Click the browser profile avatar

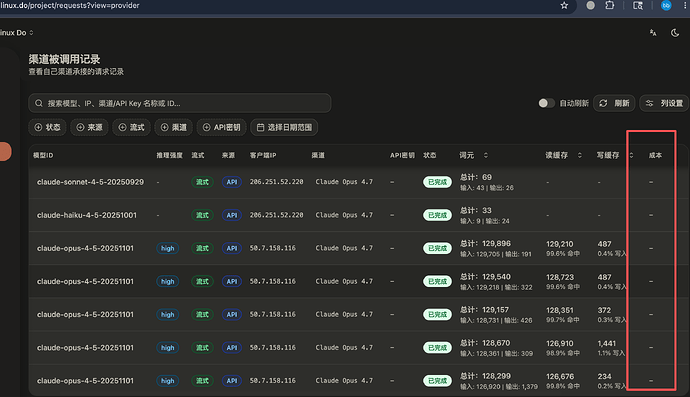point(666,5)
